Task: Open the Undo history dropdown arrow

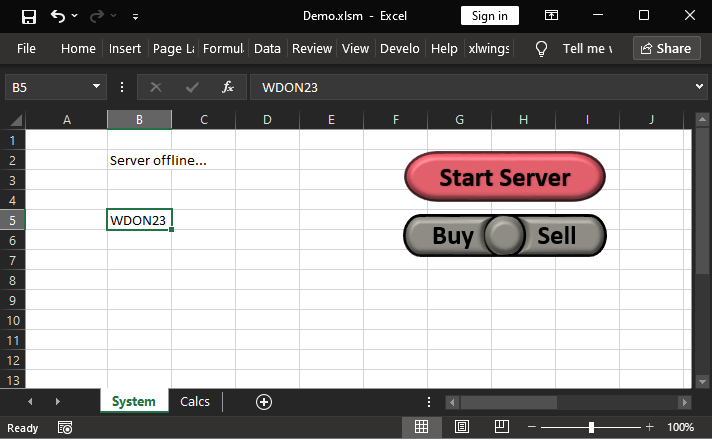Action: (x=74, y=16)
